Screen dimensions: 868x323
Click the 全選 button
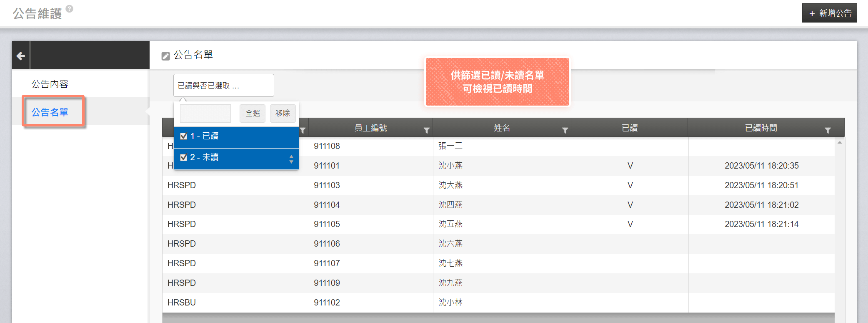[x=253, y=113]
